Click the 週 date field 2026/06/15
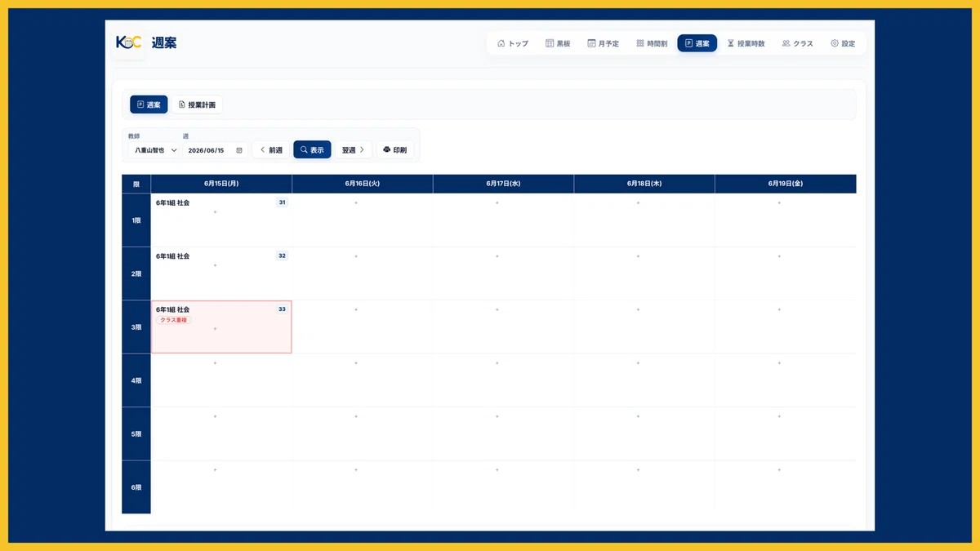 [215, 150]
